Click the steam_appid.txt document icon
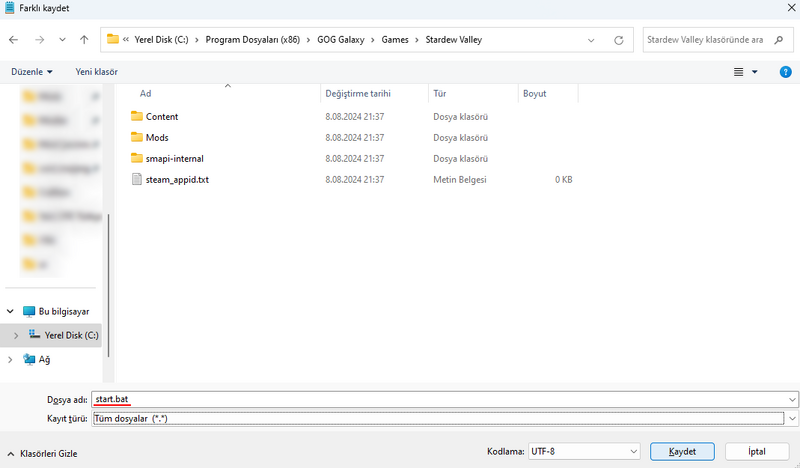Image resolution: width=800 pixels, height=468 pixels. coord(136,179)
